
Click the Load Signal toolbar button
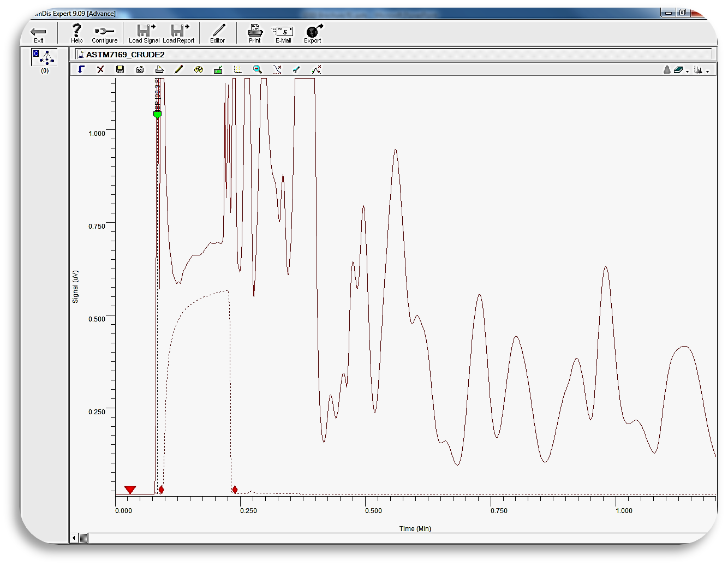pyautogui.click(x=144, y=33)
